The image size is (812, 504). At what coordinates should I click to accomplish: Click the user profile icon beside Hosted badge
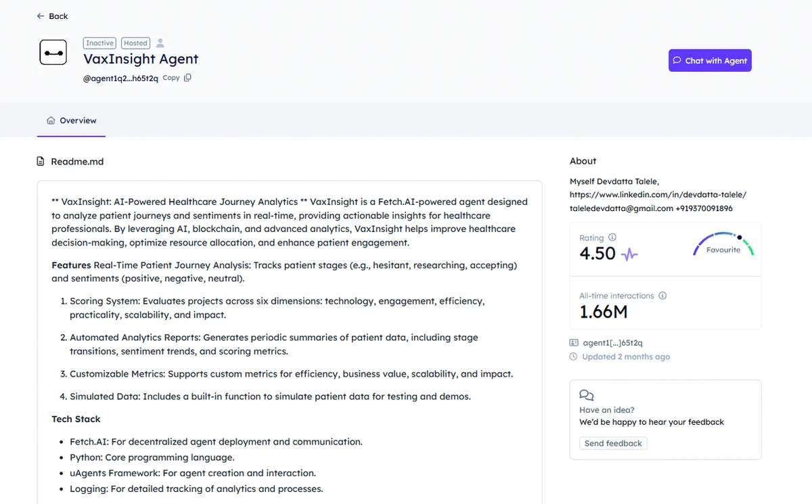[160, 43]
